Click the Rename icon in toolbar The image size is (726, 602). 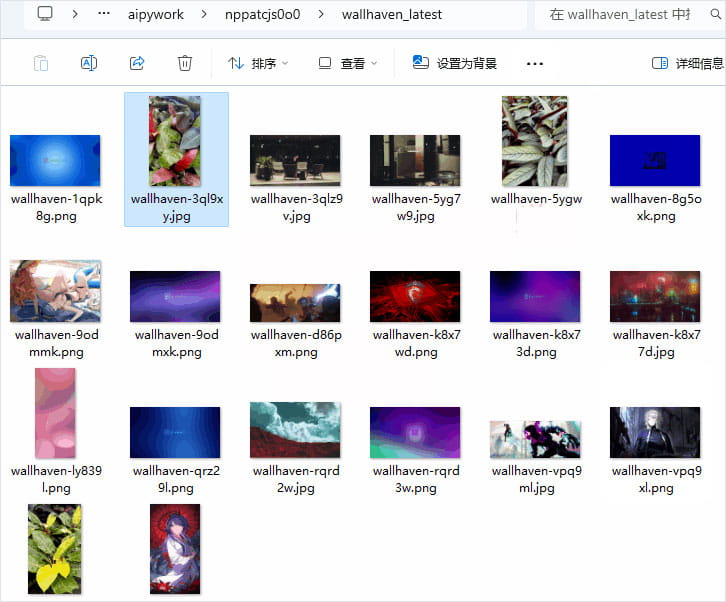tap(88, 63)
